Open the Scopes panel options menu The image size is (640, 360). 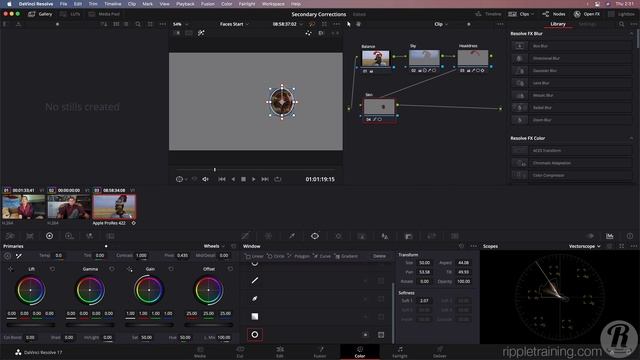click(x=633, y=246)
